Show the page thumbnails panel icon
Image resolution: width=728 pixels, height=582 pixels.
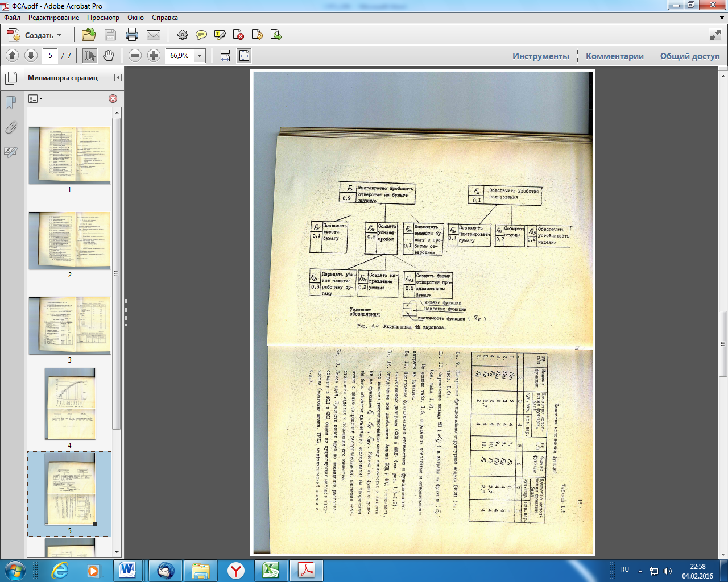pos(11,78)
